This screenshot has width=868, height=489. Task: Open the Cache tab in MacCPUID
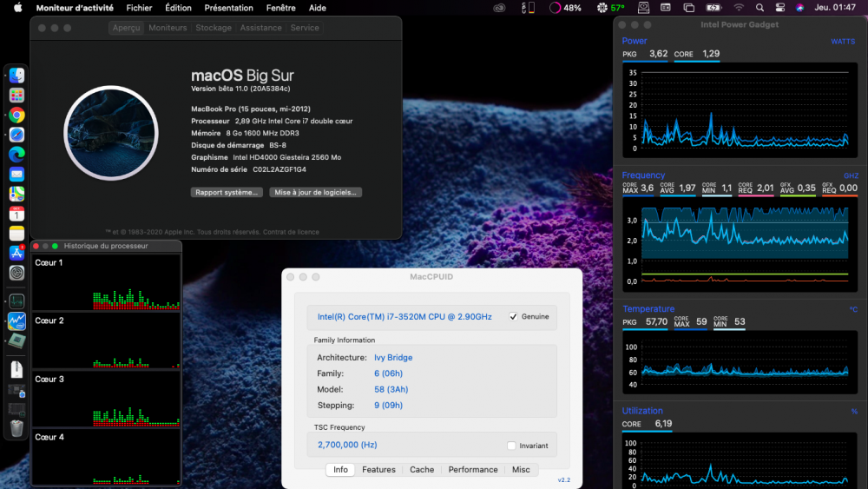422,470
